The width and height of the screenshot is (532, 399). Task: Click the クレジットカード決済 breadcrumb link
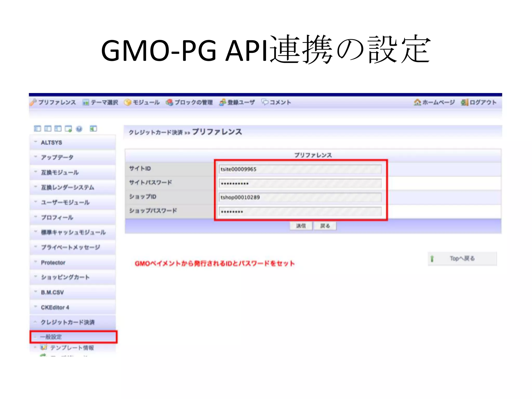pyautogui.click(x=156, y=132)
